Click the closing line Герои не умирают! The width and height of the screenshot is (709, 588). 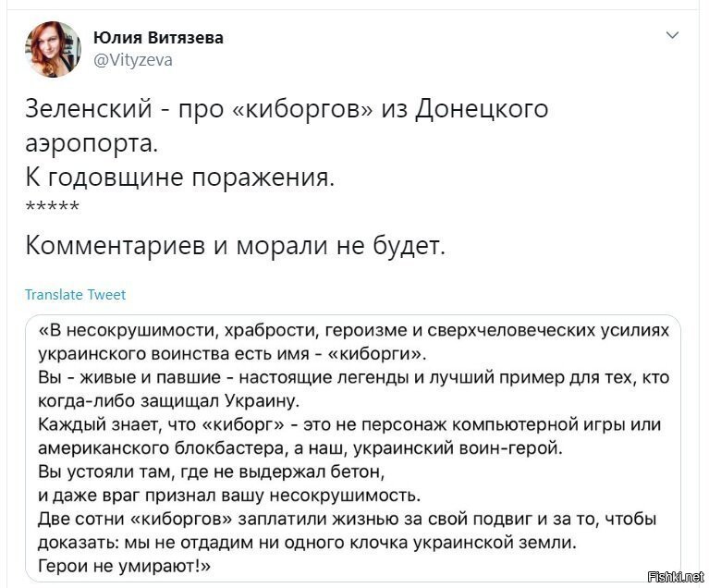click(x=124, y=566)
